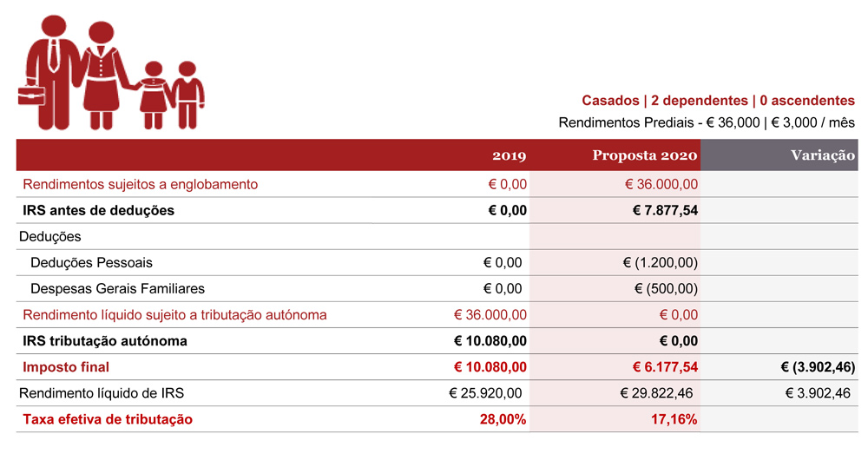The width and height of the screenshot is (868, 454).
Task: Click the briefcase in the family icon
Action: [31, 95]
